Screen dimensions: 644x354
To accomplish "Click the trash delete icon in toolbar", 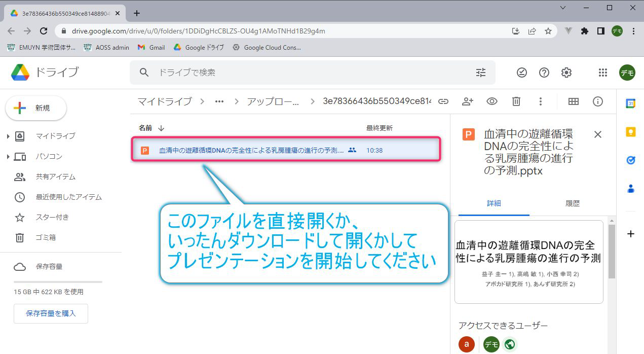I will pos(516,101).
